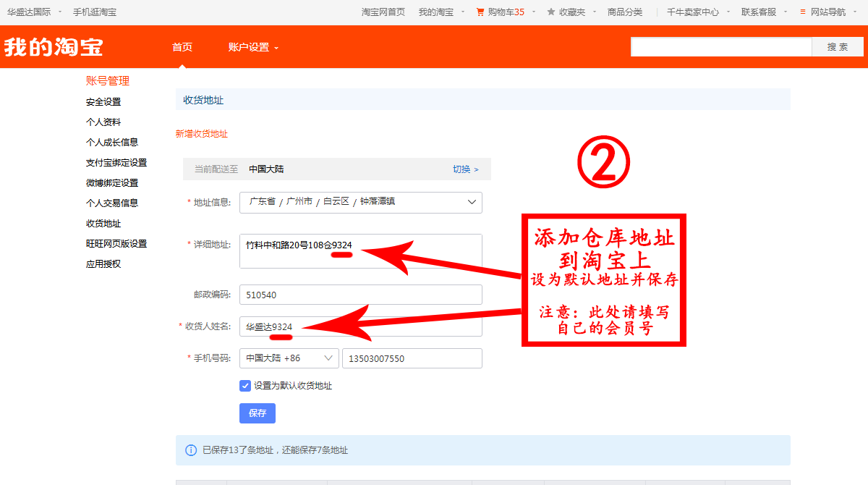Uncheck 设置为默认收货地址 checkbox

point(245,386)
